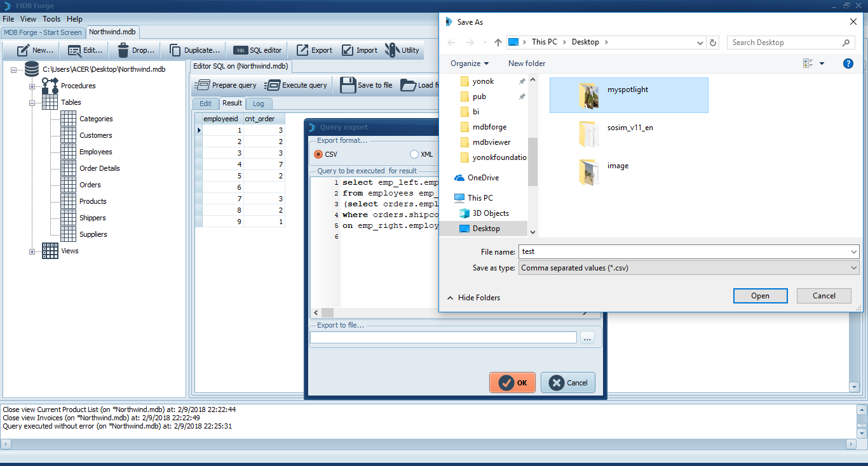Go up one folder level in Save As
This screenshot has height=466, width=868.
tap(498, 43)
